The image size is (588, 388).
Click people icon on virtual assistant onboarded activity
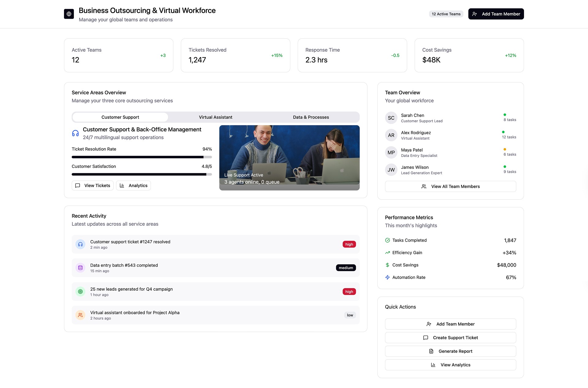pos(80,315)
